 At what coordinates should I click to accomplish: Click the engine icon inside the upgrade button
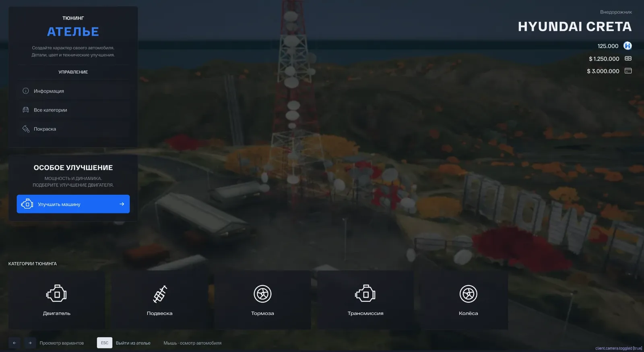[x=27, y=204]
